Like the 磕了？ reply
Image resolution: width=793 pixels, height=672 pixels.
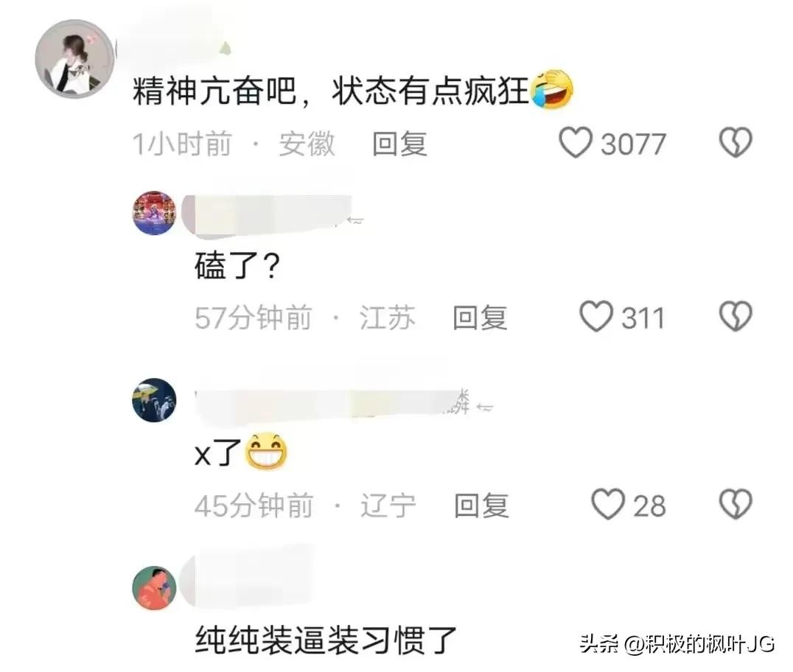pos(595,317)
